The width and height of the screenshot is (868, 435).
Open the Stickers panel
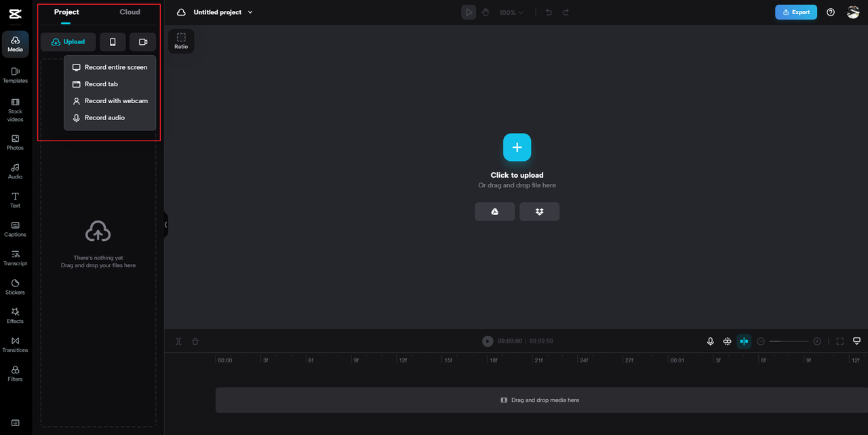15,287
